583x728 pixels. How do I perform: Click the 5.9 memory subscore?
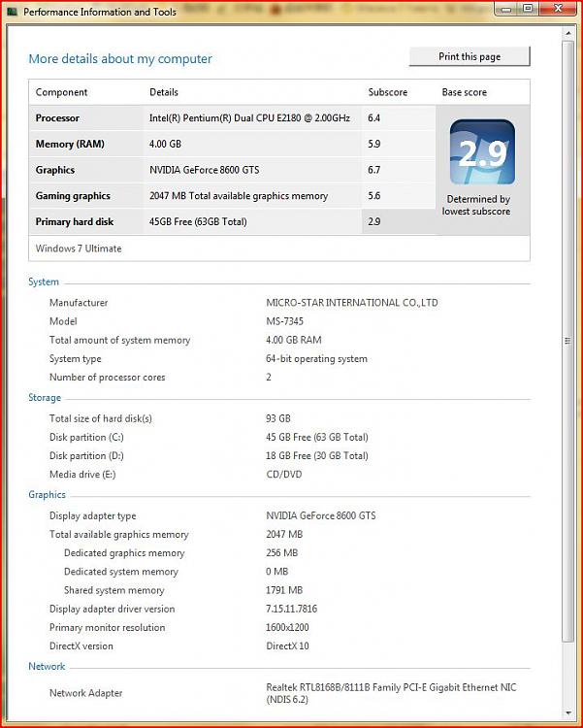pyautogui.click(x=373, y=144)
